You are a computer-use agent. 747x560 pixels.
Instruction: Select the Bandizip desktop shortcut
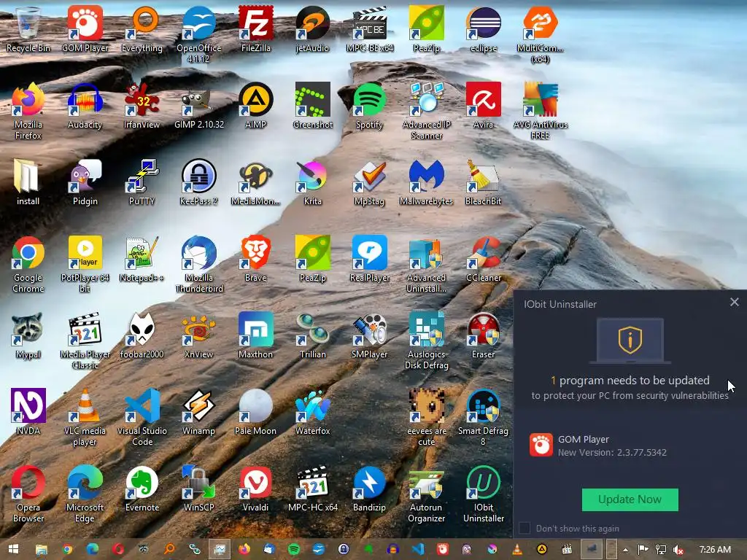[x=370, y=489]
